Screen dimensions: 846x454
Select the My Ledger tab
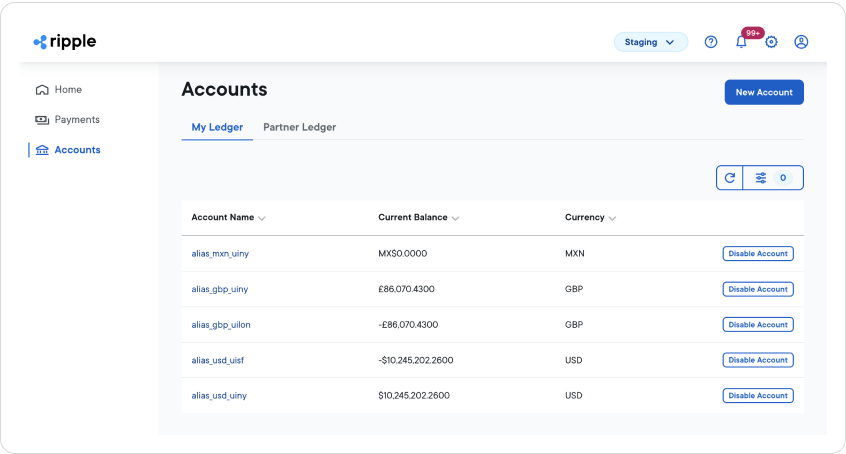click(x=217, y=127)
